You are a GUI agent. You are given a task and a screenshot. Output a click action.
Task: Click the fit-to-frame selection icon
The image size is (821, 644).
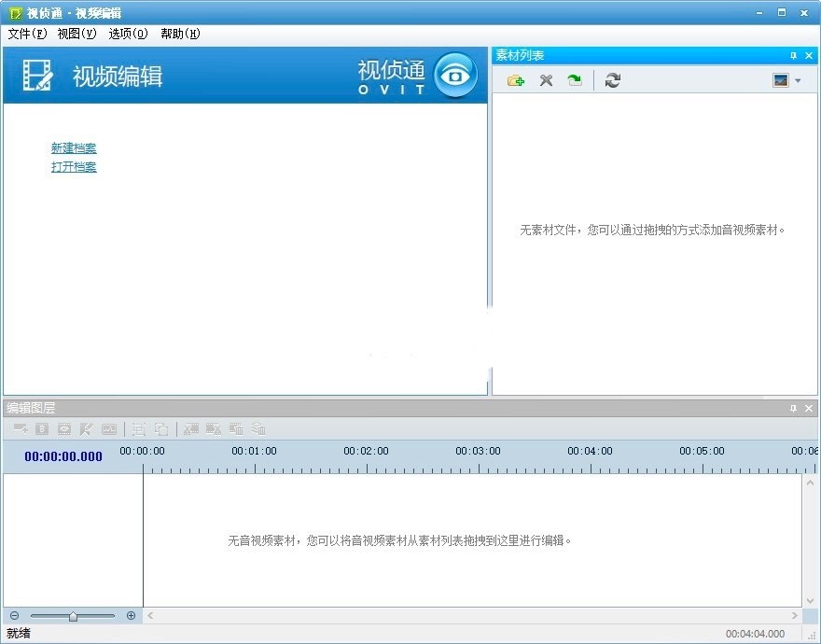coord(139,429)
